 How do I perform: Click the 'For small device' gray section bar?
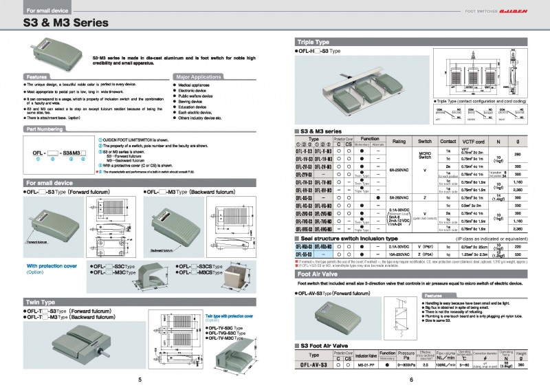coord(140,183)
